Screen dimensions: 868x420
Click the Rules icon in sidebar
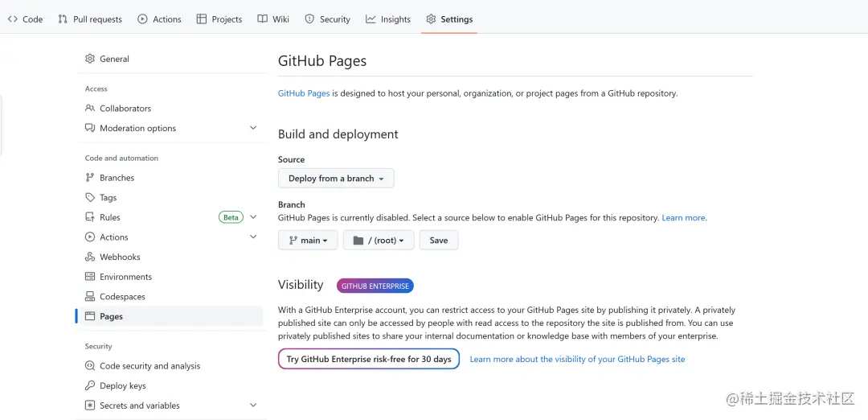[90, 217]
